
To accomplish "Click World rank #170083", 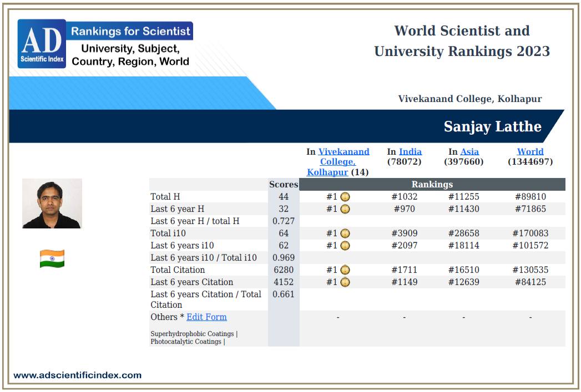I will click(x=531, y=233).
